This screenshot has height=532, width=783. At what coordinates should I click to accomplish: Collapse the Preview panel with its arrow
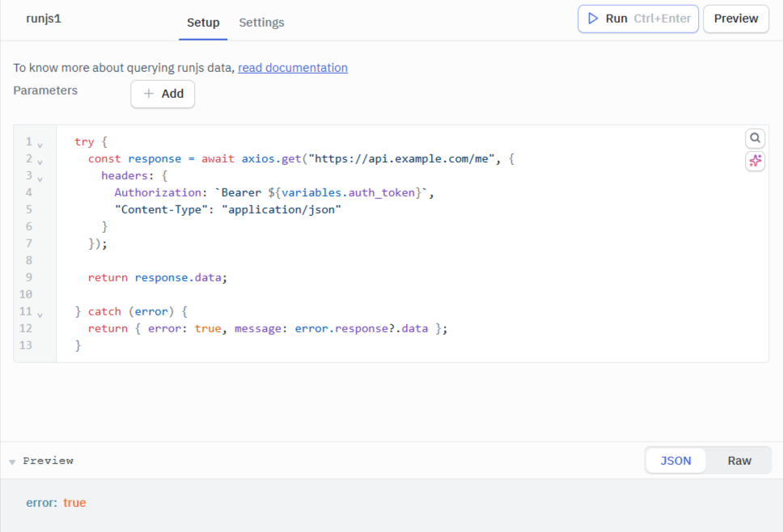point(11,460)
